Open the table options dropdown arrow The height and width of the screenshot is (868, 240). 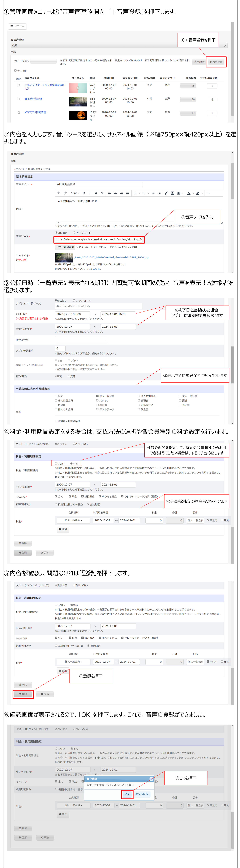pos(182,193)
